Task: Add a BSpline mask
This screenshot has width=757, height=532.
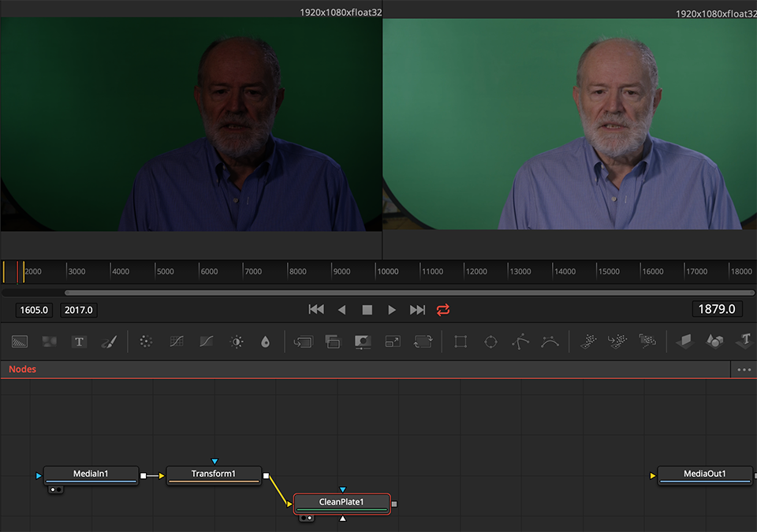Action: 550,342
